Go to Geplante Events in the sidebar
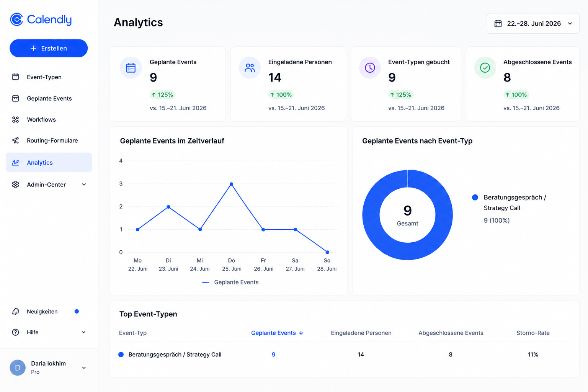The image size is (588, 392). [x=49, y=98]
